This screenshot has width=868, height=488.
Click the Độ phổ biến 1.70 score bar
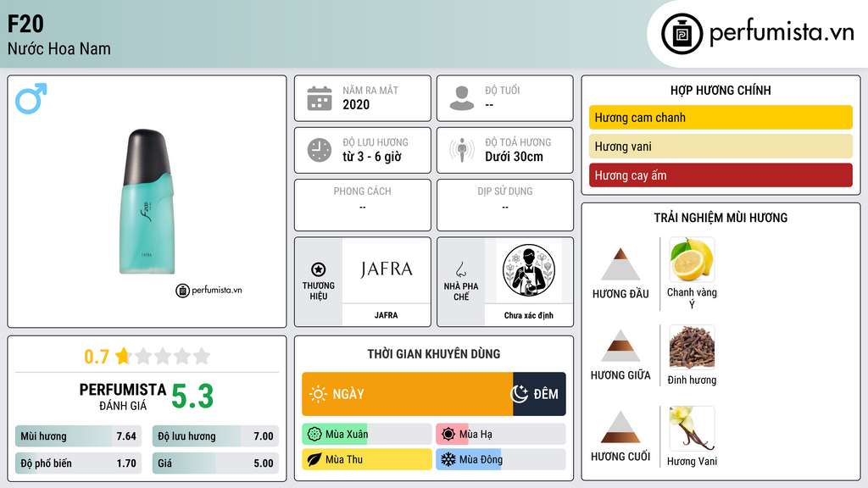point(78,463)
